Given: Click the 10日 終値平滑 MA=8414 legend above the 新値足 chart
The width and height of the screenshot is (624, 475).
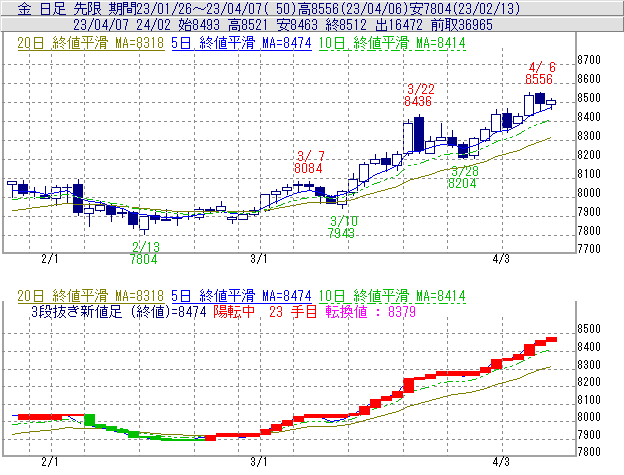Looking at the screenshot, I should tap(392, 296).
